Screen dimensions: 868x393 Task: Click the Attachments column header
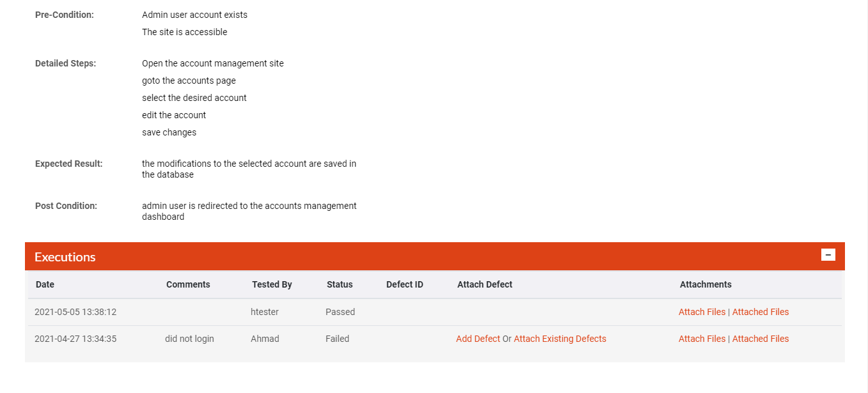[x=706, y=284]
